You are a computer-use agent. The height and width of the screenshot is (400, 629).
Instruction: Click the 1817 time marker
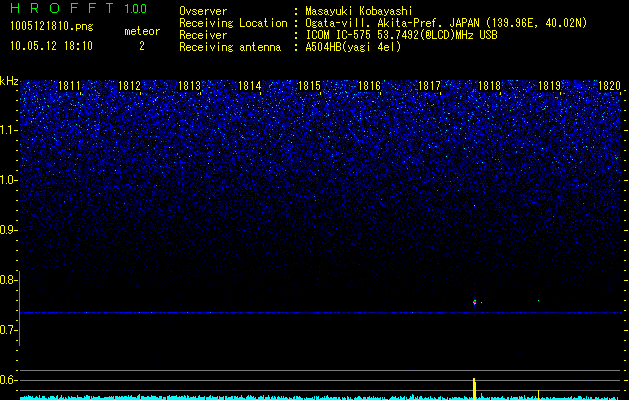[x=429, y=86]
